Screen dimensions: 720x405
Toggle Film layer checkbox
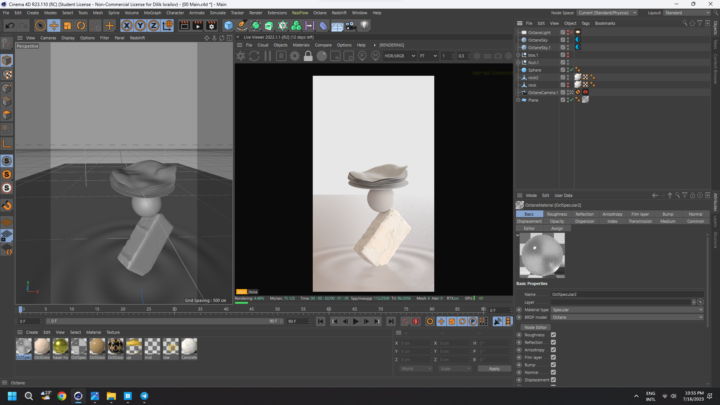pos(553,357)
